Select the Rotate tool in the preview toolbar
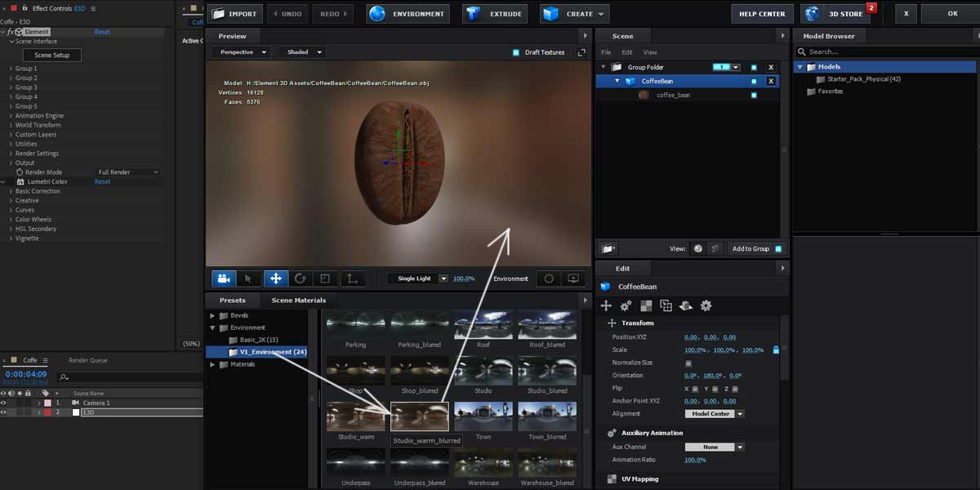The width and height of the screenshot is (980, 490). (300, 278)
